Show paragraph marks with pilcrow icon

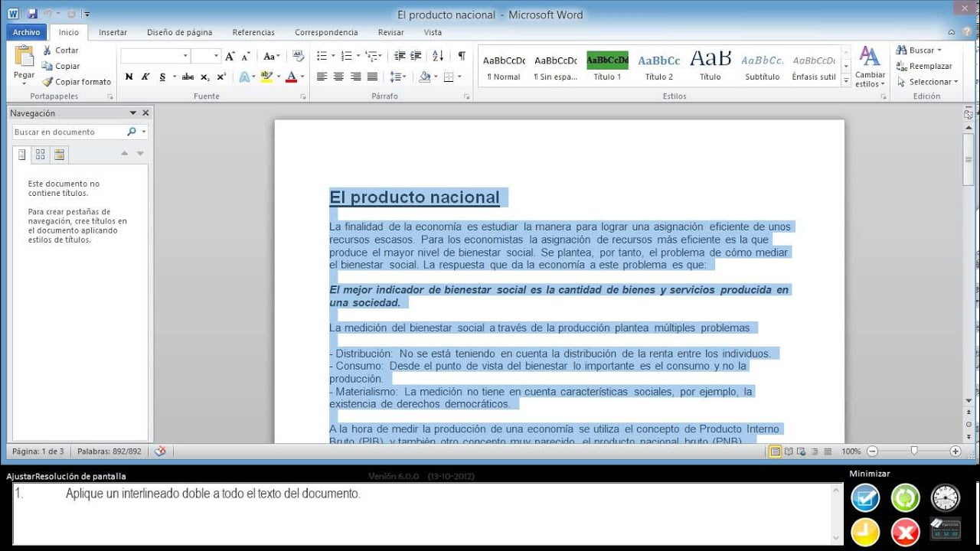[x=462, y=56]
